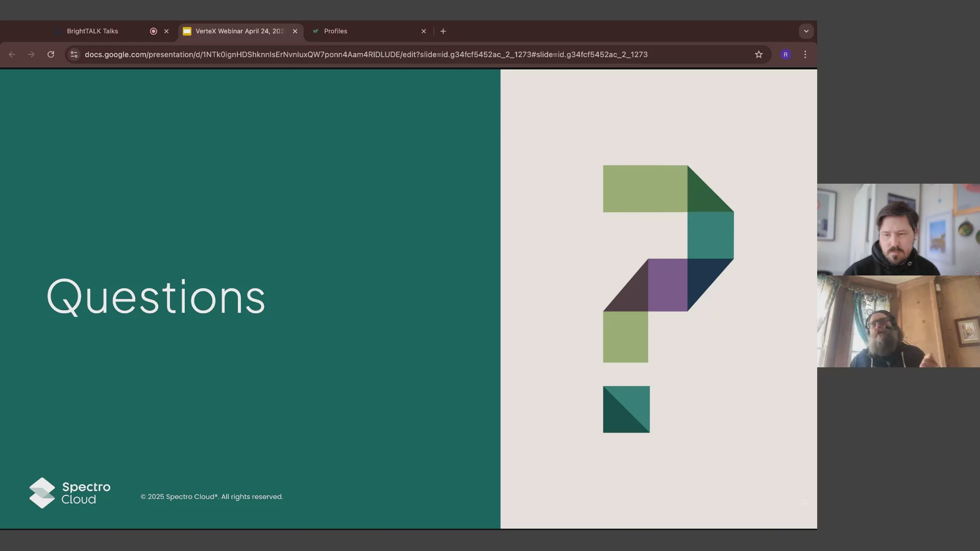This screenshot has height=551, width=980.
Task: Click the Spectro Cloud logo
Action: [x=70, y=493]
